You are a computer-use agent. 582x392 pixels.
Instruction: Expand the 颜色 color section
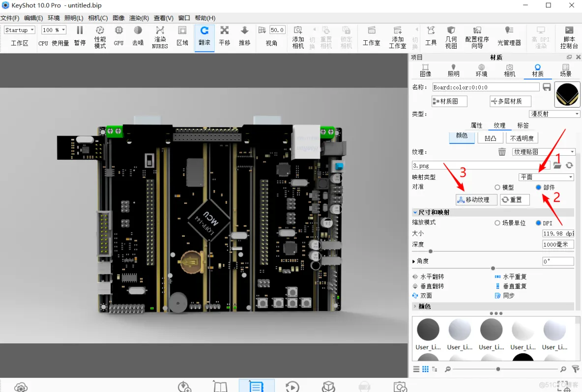[x=415, y=307]
